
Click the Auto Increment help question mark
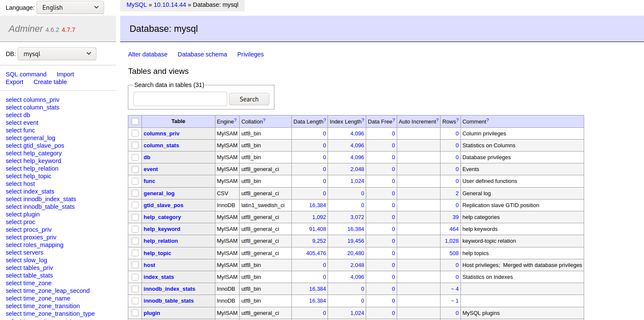[438, 120]
